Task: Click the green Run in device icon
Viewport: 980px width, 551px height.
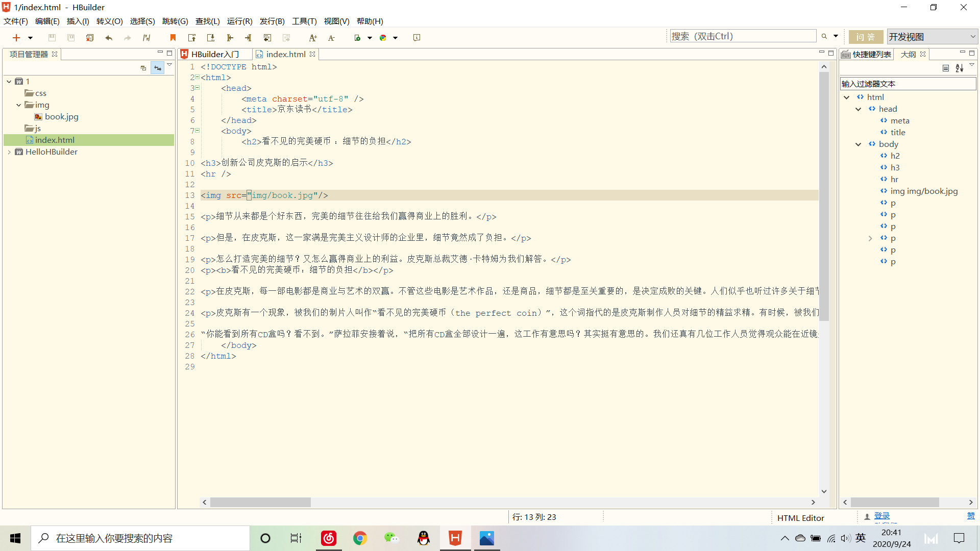Action: pos(358,38)
